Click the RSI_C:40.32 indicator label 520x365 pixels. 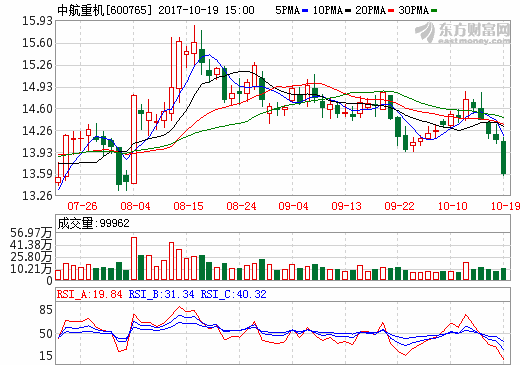pyautogui.click(x=233, y=294)
